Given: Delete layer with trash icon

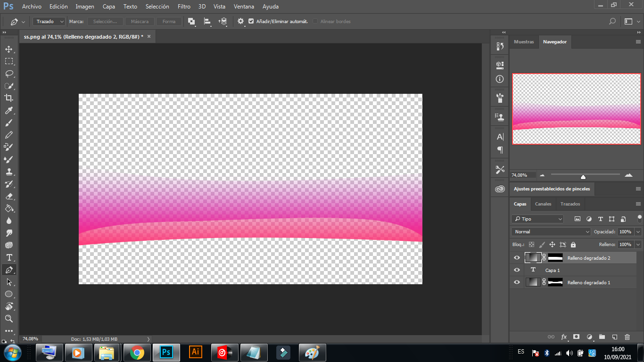Looking at the screenshot, I should coord(627,337).
